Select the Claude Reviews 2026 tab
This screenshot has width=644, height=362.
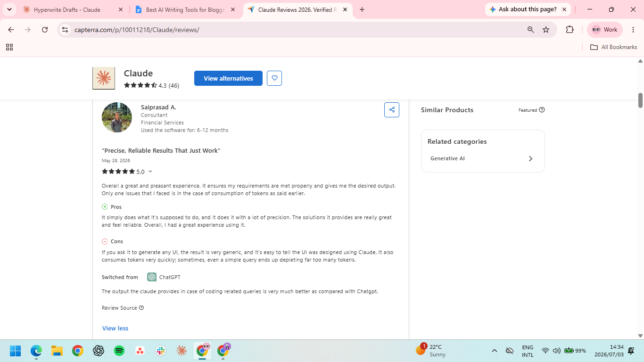tap(297, 9)
